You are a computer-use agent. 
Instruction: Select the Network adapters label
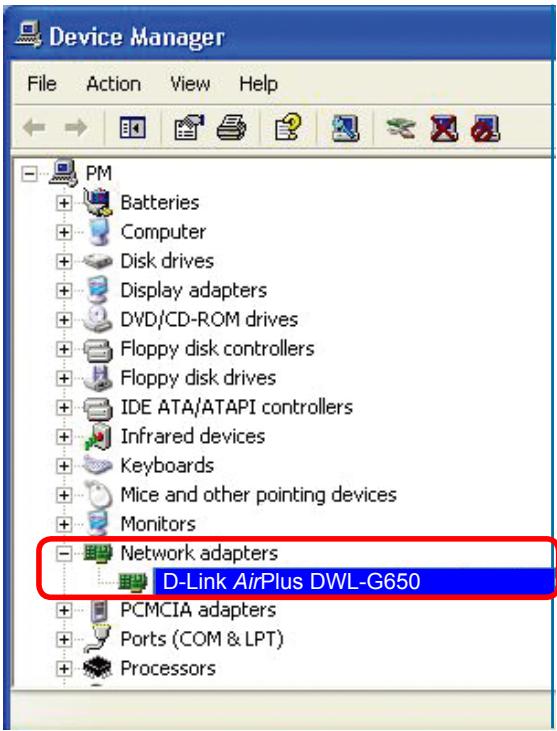[199, 553]
